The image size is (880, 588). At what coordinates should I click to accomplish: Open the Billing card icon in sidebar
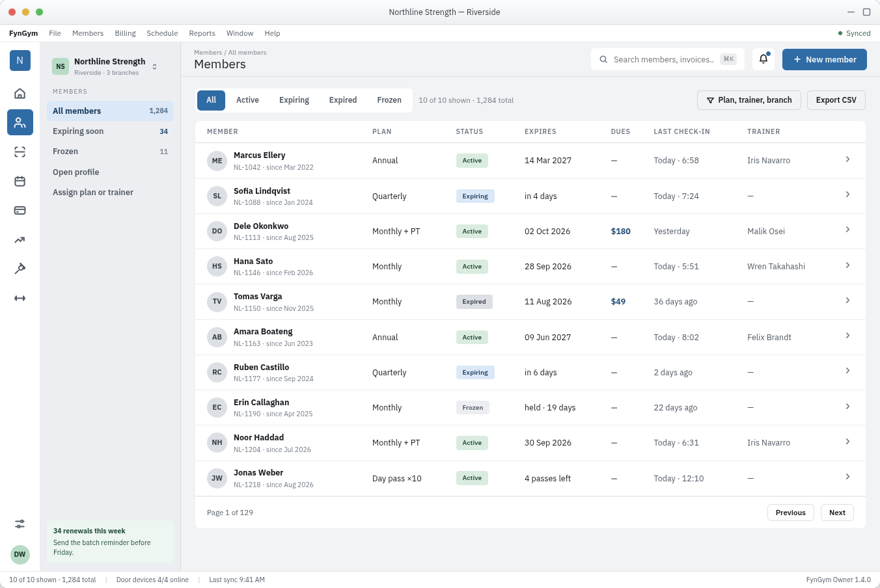point(20,210)
